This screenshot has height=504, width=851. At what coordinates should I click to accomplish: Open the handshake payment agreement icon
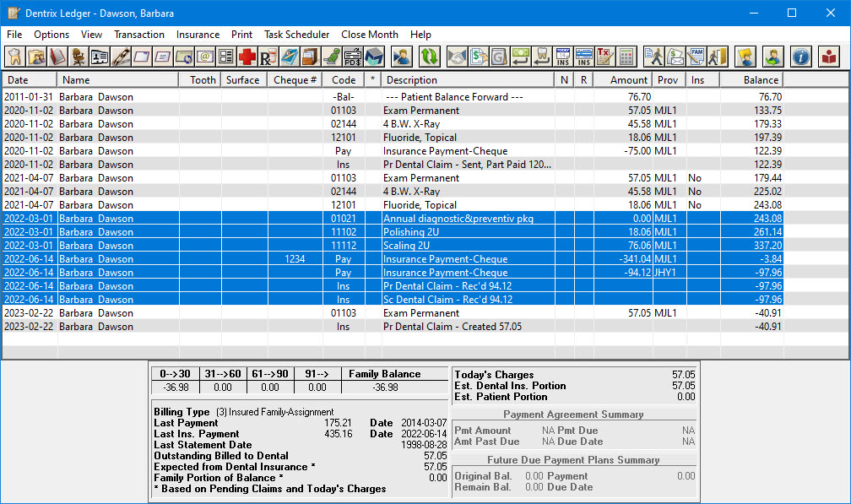click(x=457, y=57)
